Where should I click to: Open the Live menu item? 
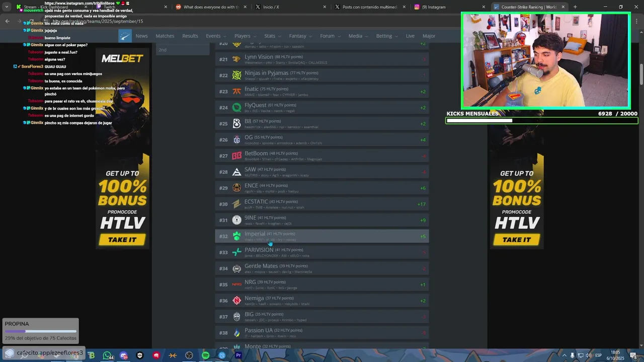410,36
